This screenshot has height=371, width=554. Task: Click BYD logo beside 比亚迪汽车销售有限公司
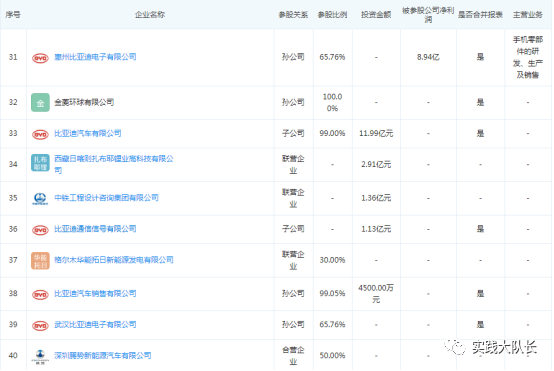tap(40, 294)
